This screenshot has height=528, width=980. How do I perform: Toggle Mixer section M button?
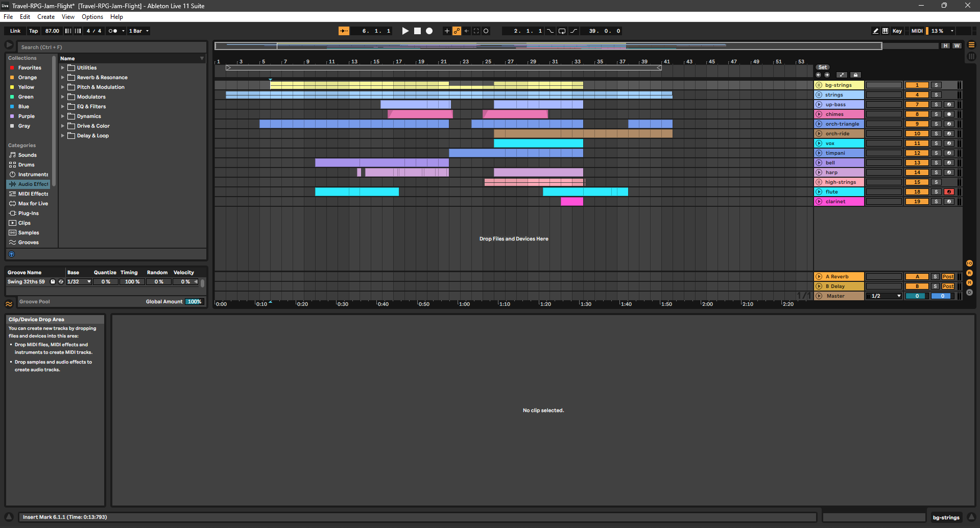[969, 283]
